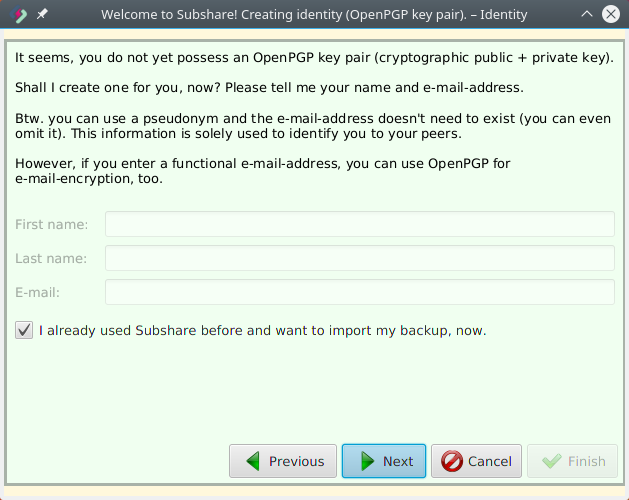
Task: Click the 'E-mail:' field label
Action: [x=38, y=292]
